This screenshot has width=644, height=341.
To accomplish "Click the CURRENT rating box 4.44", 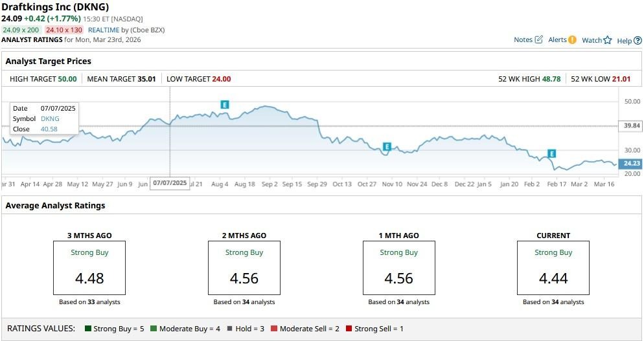I will coord(553,268).
